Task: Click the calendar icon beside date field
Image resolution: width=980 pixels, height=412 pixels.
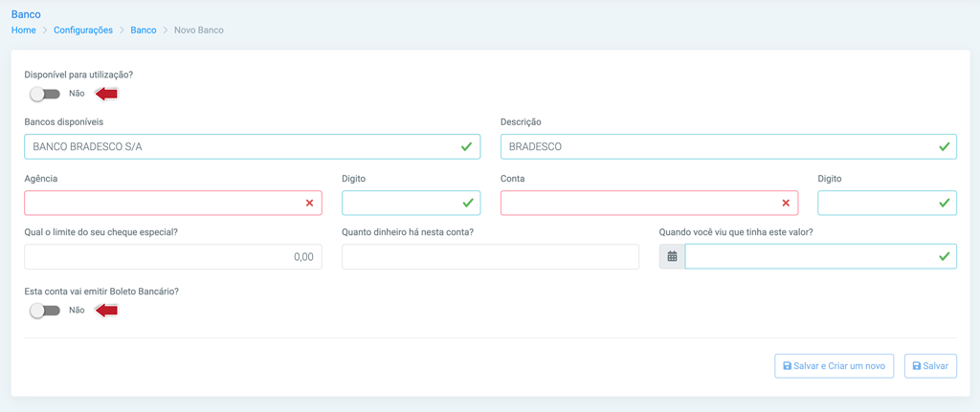Action: [673, 256]
